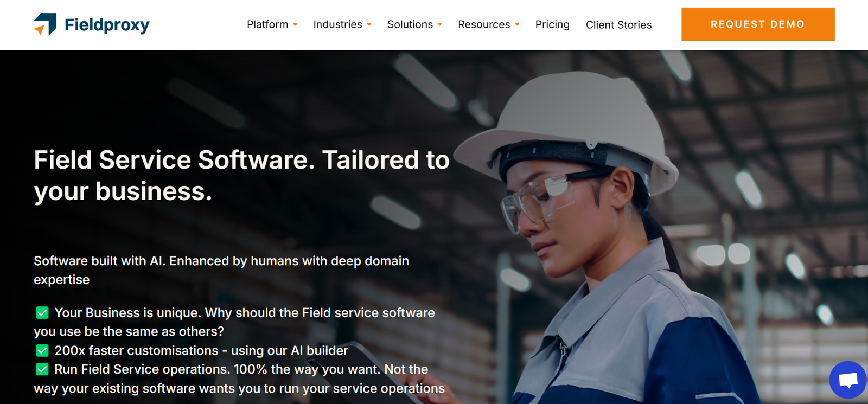Expand the Resources dropdown arrow
This screenshot has width=868, height=404.
tap(518, 25)
